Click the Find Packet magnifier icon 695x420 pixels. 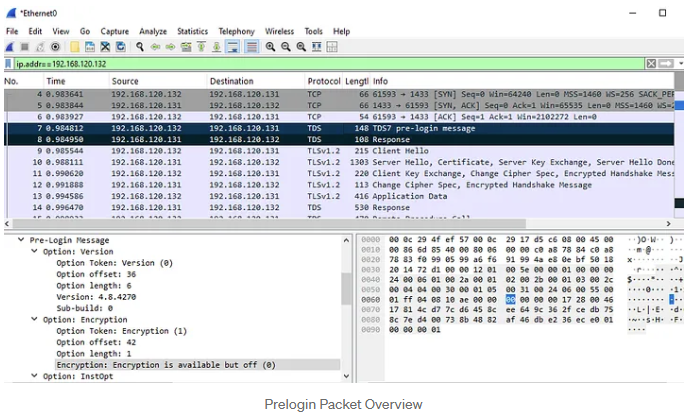coord(141,47)
